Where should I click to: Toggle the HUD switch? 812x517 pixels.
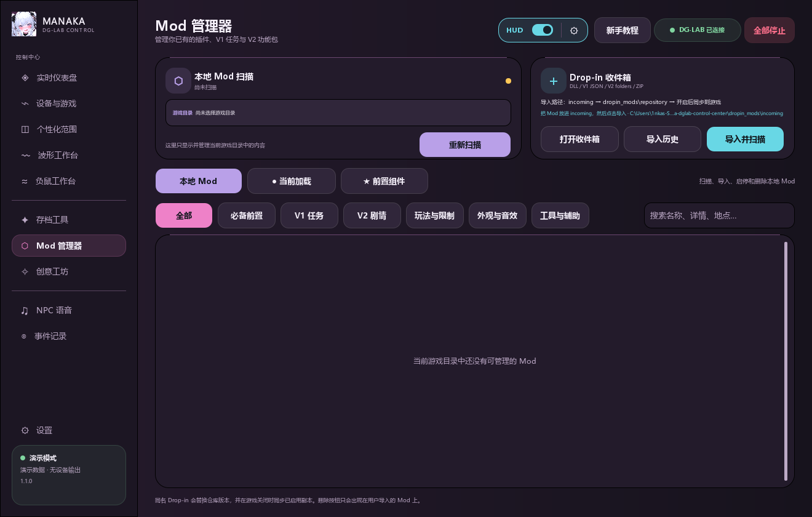tap(543, 30)
